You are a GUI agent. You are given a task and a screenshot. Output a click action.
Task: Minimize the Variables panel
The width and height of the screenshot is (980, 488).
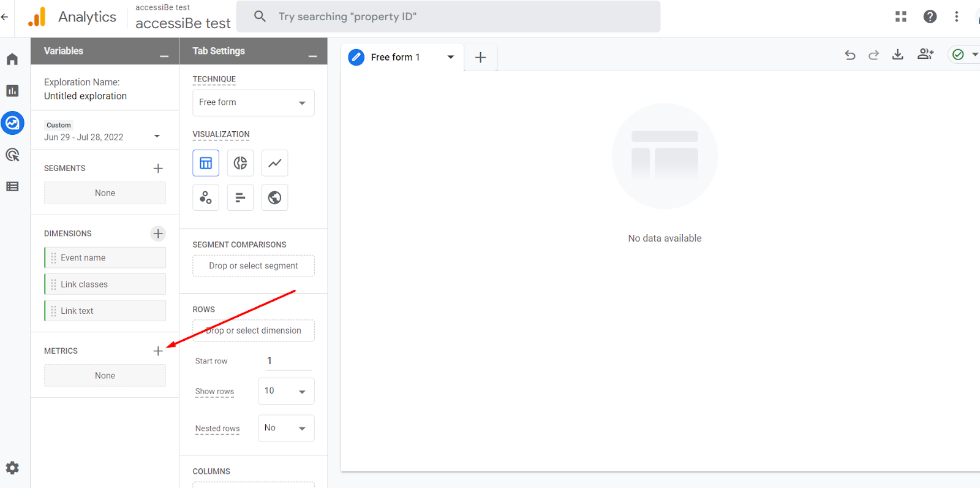[x=164, y=56]
